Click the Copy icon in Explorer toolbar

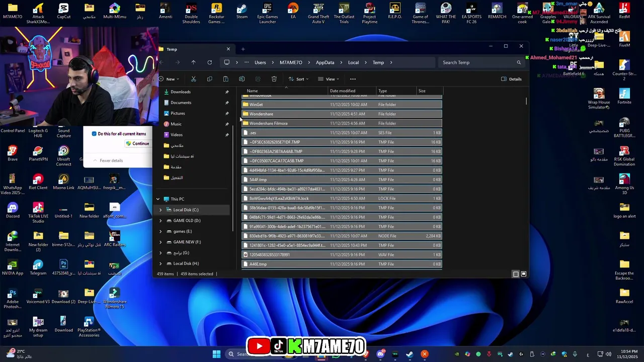pos(209,79)
